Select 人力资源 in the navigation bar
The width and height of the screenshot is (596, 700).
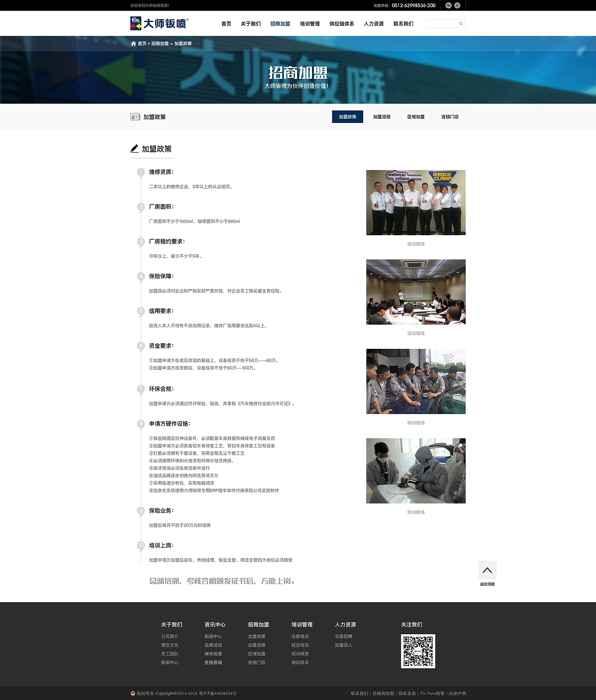[373, 23]
